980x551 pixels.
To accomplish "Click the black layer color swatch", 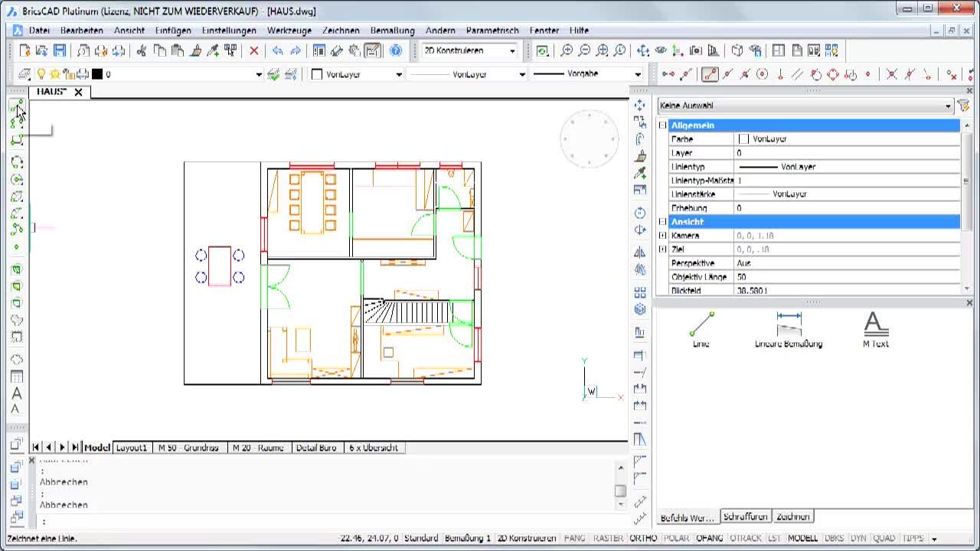I will pyautogui.click(x=97, y=74).
